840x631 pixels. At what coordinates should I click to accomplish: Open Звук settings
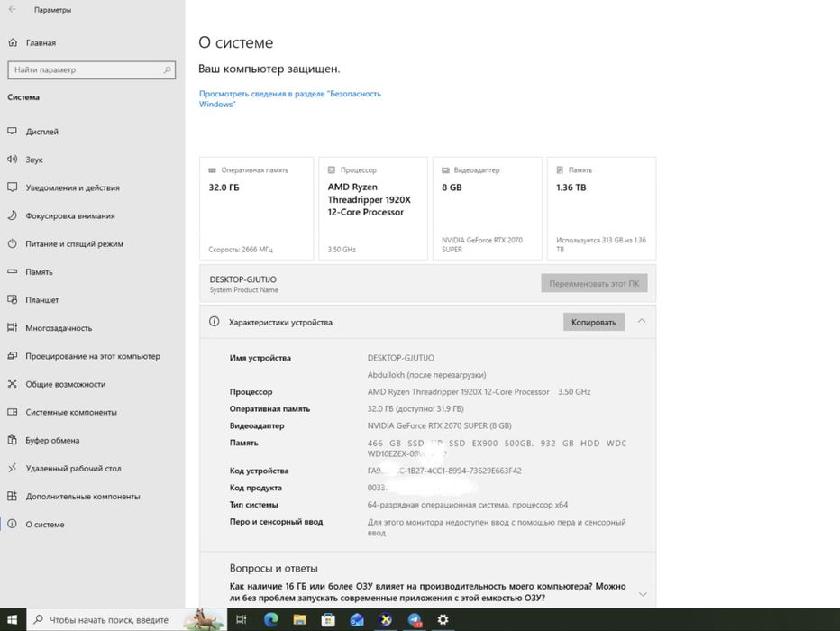[x=34, y=160]
